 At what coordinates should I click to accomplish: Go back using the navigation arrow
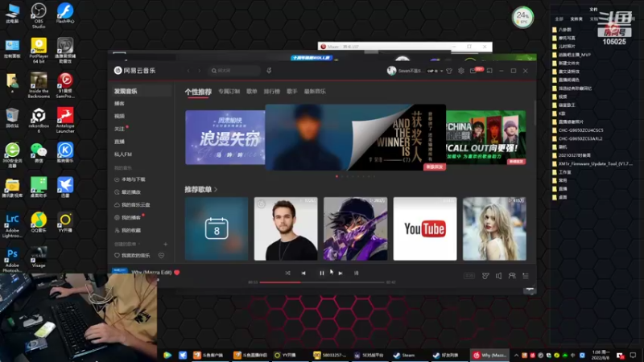188,71
